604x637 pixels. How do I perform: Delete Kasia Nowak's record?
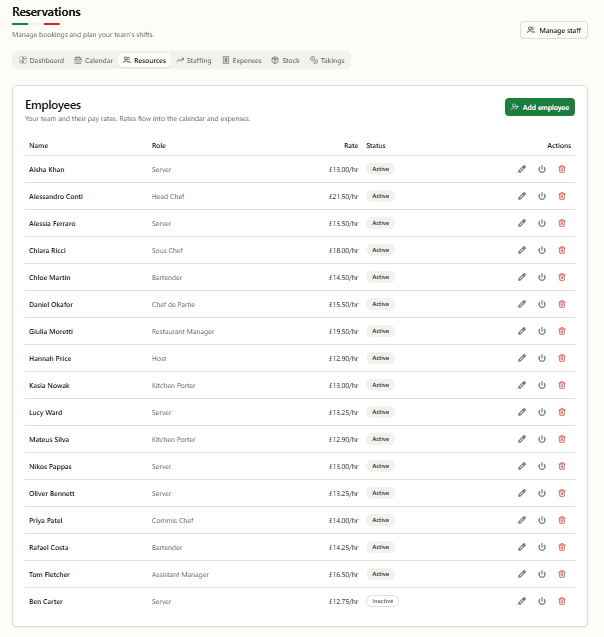[x=562, y=385]
